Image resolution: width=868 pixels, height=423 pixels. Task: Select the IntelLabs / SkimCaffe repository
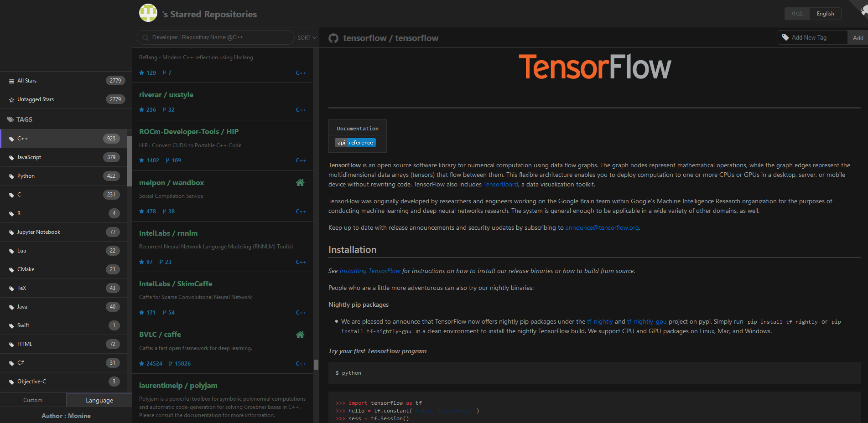[x=176, y=284]
